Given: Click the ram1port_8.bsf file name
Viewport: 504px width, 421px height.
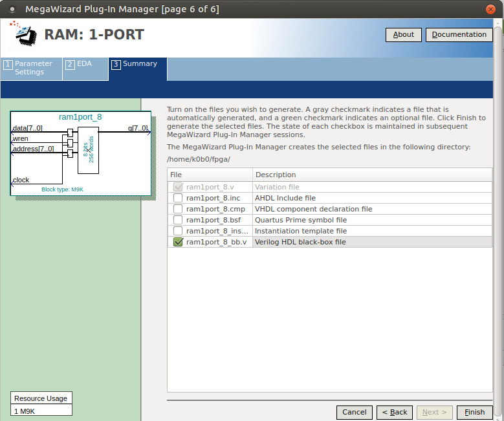Looking at the screenshot, I should [214, 220].
